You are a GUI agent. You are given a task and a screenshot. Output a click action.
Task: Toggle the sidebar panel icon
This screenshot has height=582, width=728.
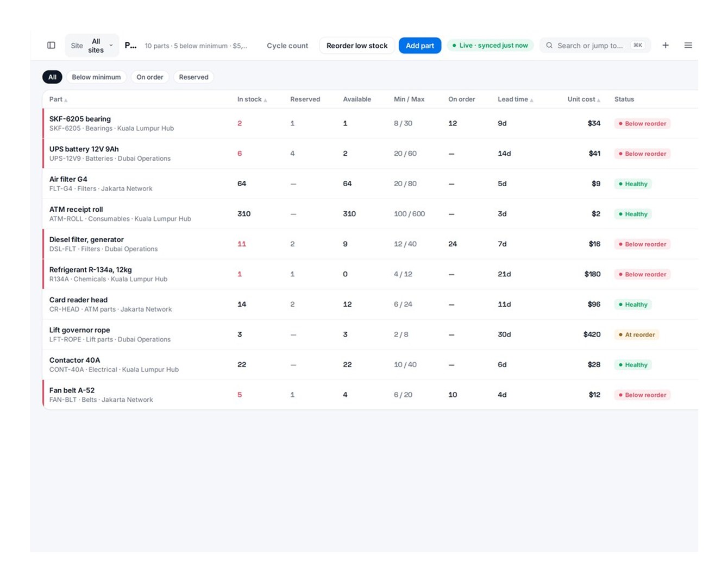51,46
